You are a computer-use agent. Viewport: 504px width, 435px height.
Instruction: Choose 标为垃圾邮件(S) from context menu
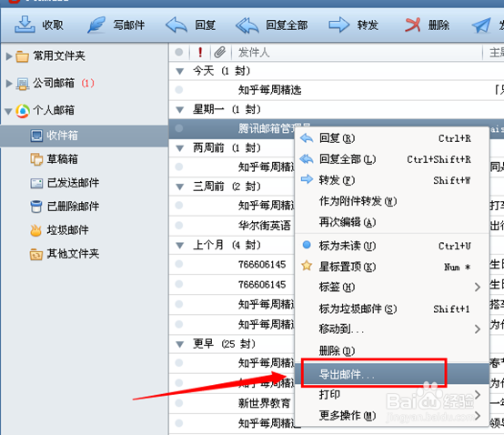[x=392, y=309]
